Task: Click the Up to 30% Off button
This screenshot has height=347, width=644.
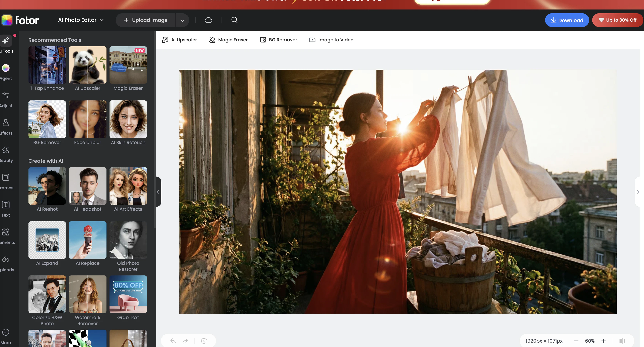Action: coord(617,20)
